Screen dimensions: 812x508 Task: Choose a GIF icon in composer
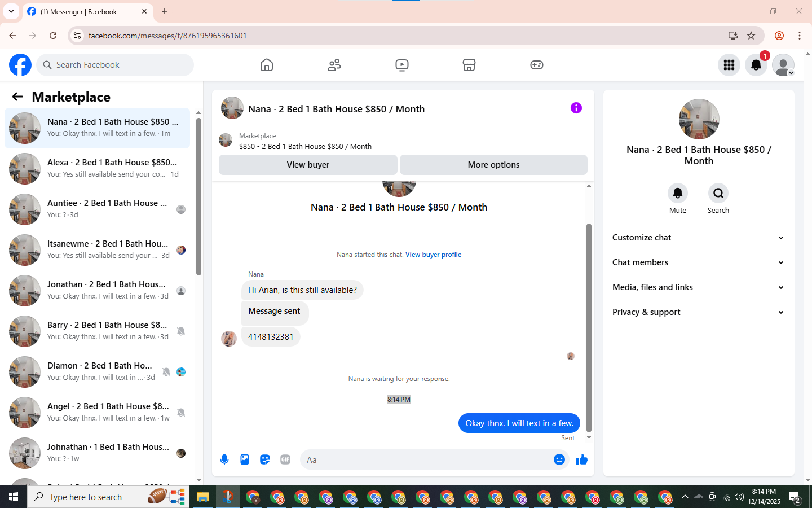[x=285, y=459]
